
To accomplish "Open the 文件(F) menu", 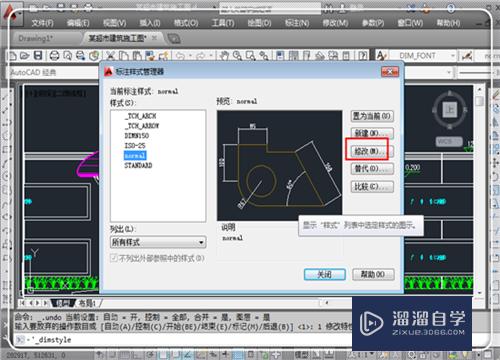I will coord(42,23).
